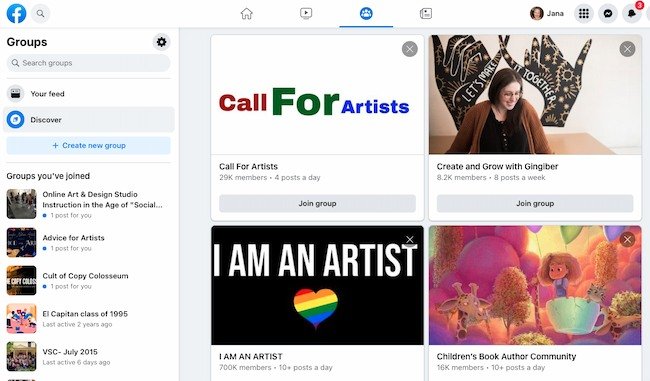Open the Gaming/News top nav icon
This screenshot has height=381, width=650.
click(426, 14)
